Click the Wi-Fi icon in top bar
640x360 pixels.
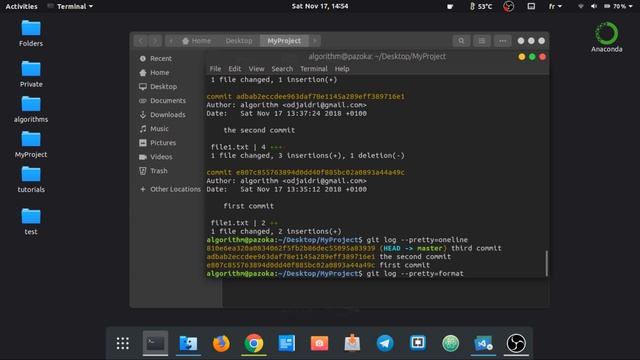tap(580, 7)
